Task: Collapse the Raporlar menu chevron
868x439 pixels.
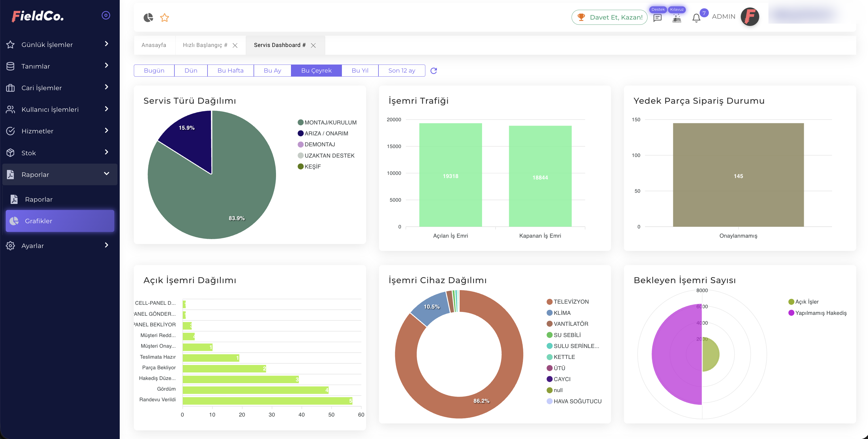Action: (106, 174)
